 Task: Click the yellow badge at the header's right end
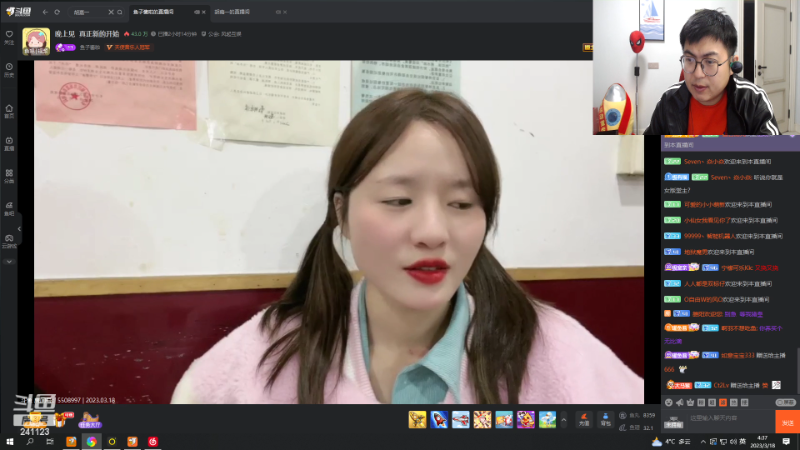tap(588, 47)
